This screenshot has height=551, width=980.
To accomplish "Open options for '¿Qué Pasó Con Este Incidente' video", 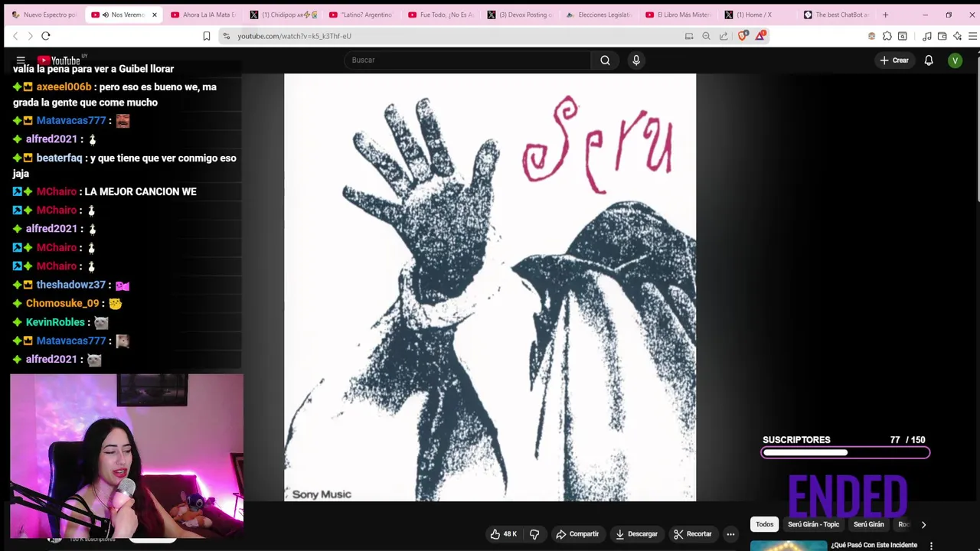I will 931,546.
